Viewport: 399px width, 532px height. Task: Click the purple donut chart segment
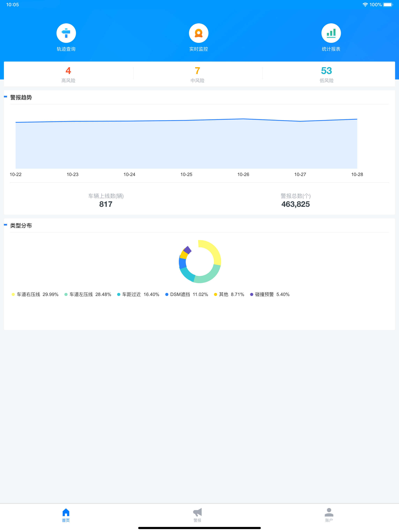point(188,250)
